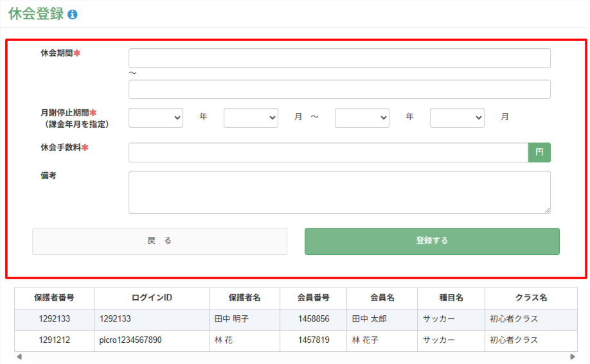Click the horizontal scrollbar track below the table

(296, 356)
